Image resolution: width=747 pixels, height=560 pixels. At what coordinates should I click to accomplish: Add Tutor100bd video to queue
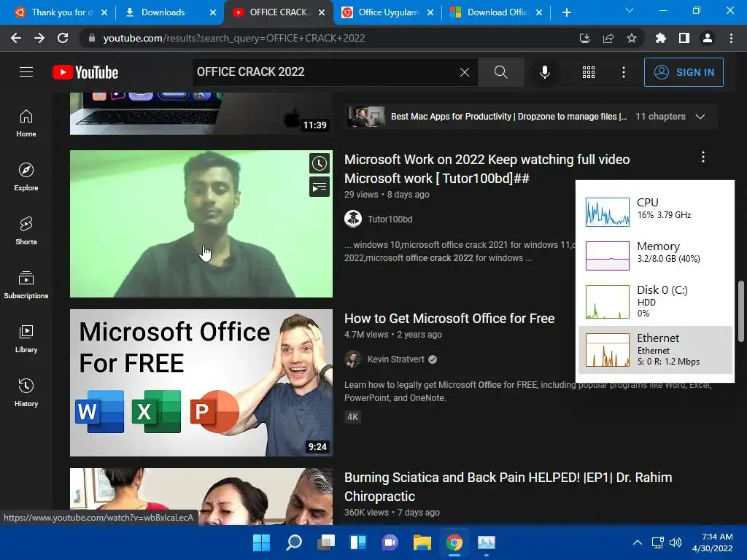click(320, 187)
